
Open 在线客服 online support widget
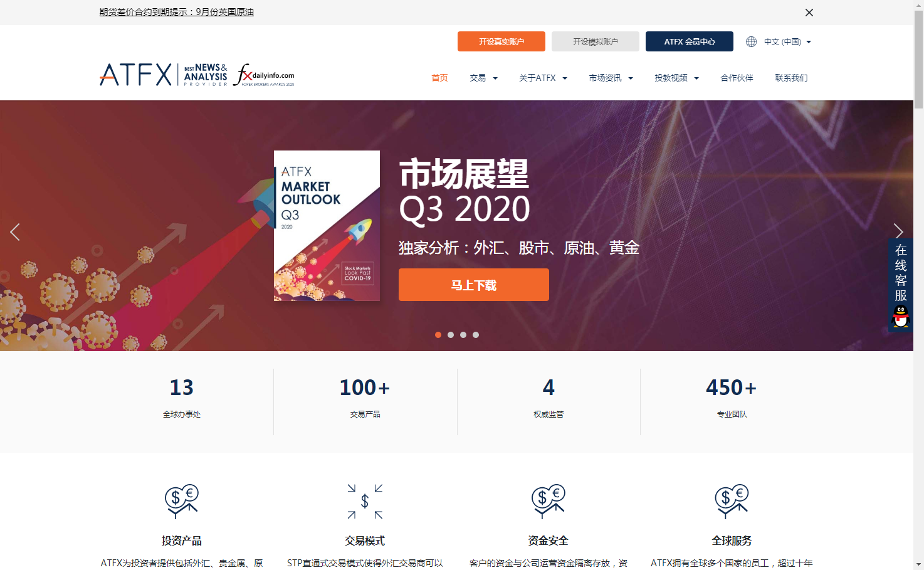[901, 285]
